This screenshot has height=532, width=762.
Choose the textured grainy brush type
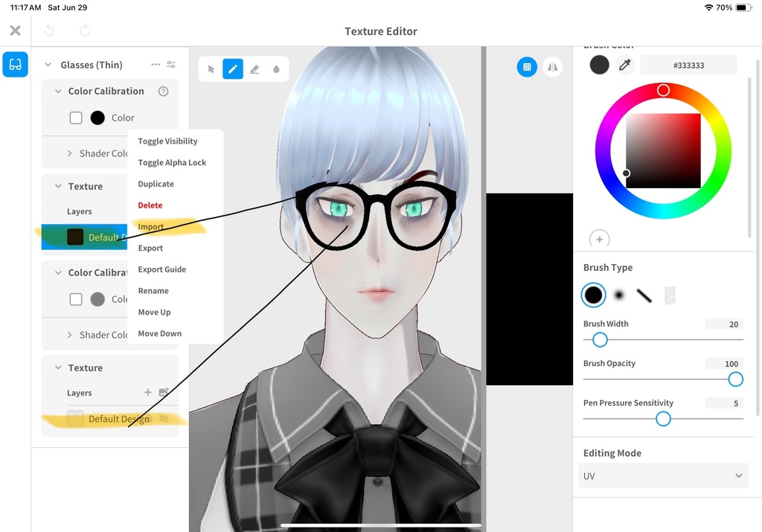point(670,295)
